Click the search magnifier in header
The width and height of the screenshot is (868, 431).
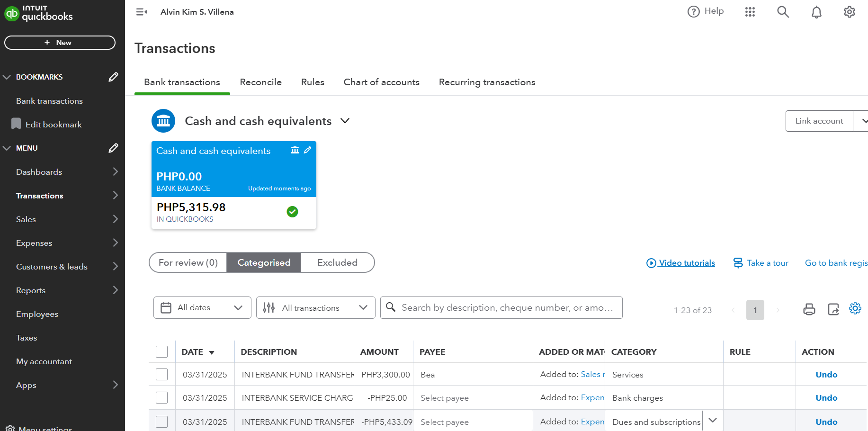tap(783, 12)
